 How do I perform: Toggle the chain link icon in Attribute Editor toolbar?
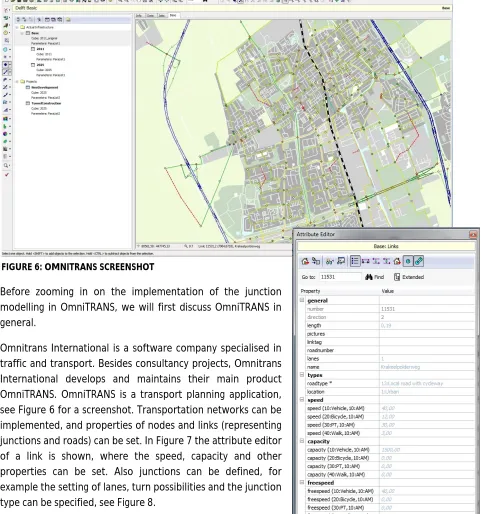(419, 261)
